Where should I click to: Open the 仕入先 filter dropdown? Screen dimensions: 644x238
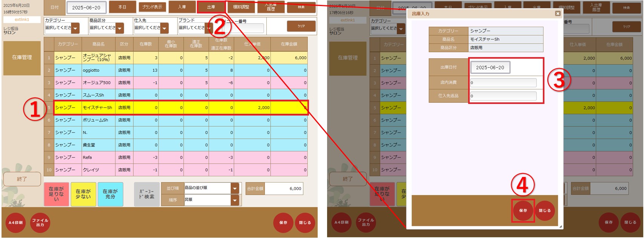[151, 28]
